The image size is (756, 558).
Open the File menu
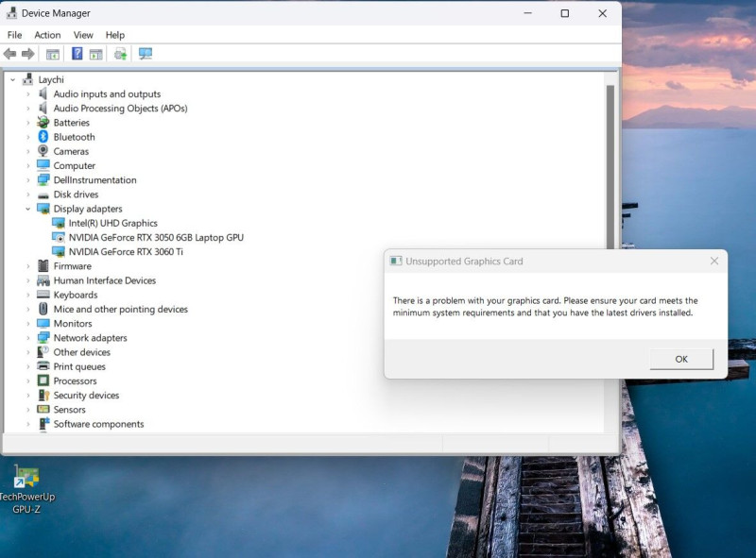click(x=14, y=35)
